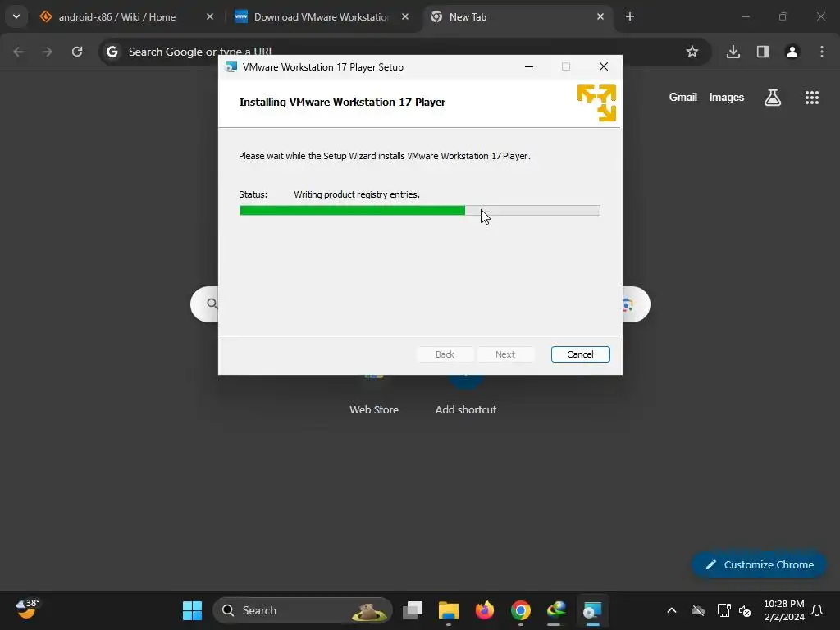Open Google Images link
840x630 pixels.
click(x=727, y=97)
